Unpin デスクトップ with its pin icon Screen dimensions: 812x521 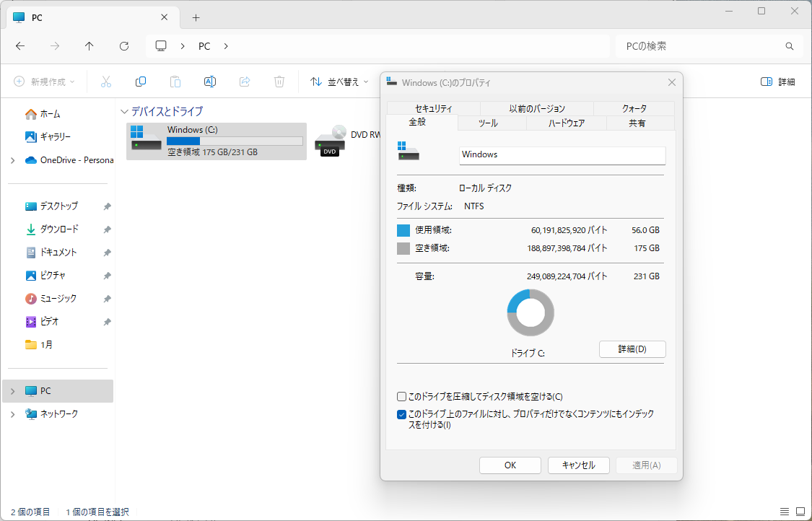point(108,206)
